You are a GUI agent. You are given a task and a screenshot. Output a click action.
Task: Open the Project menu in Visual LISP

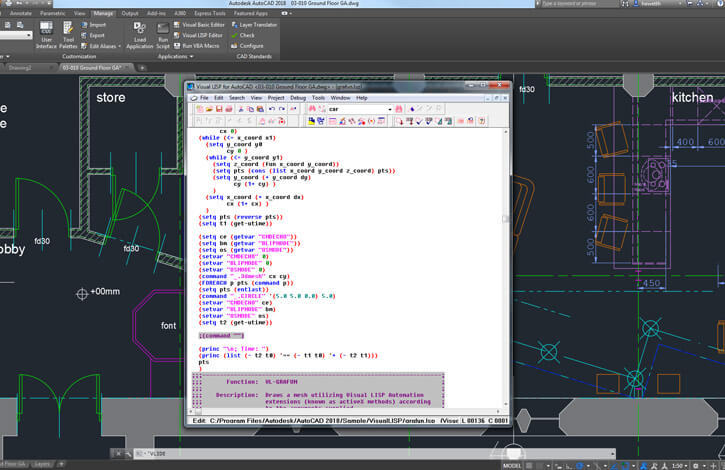pos(276,98)
